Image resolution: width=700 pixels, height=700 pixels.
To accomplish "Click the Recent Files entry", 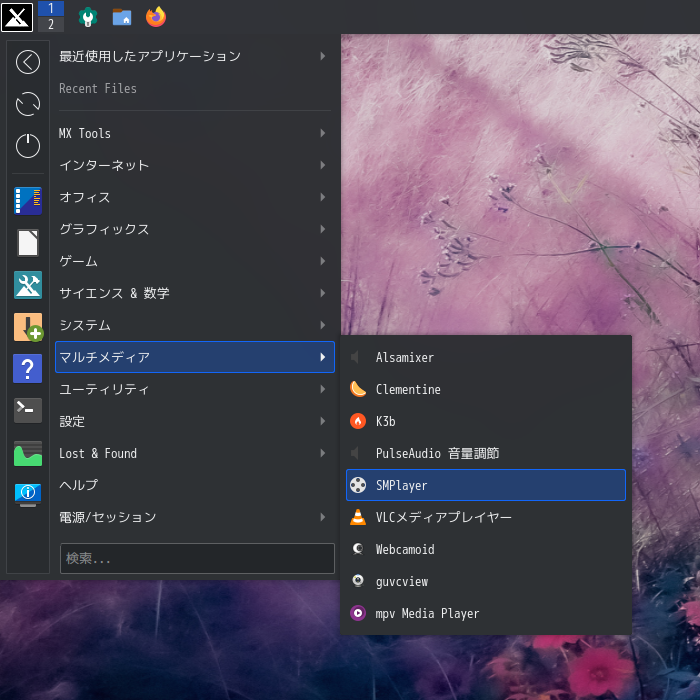I will click(195, 88).
